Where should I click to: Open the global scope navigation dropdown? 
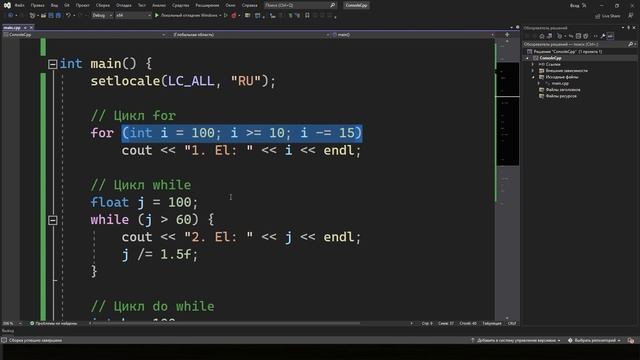250,35
